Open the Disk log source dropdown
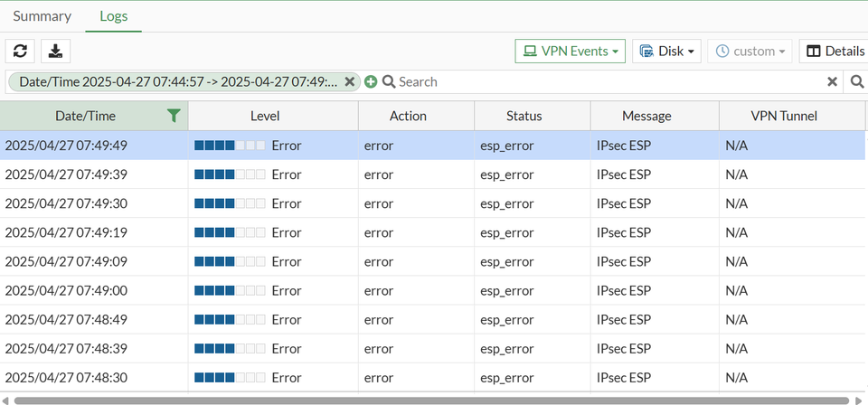 666,52
